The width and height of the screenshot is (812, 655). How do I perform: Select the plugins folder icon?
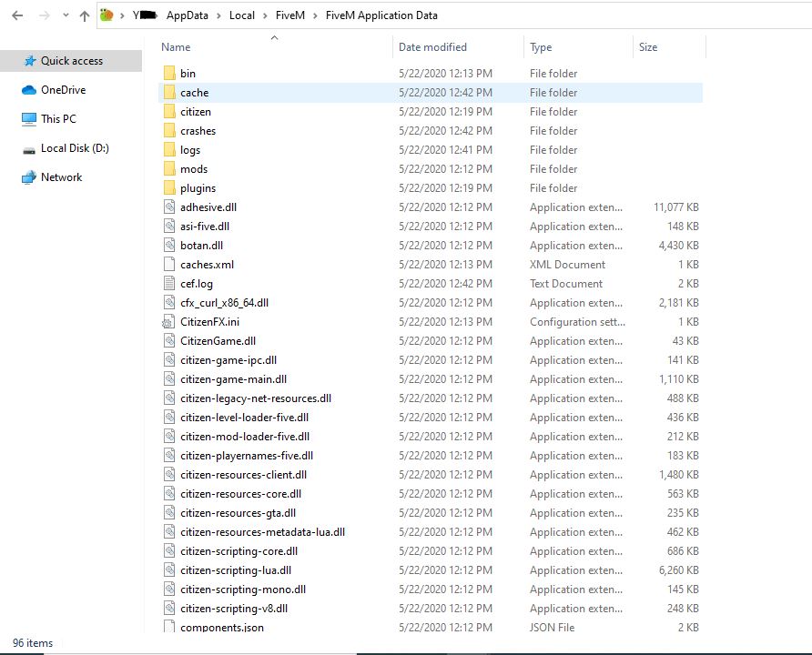point(169,187)
